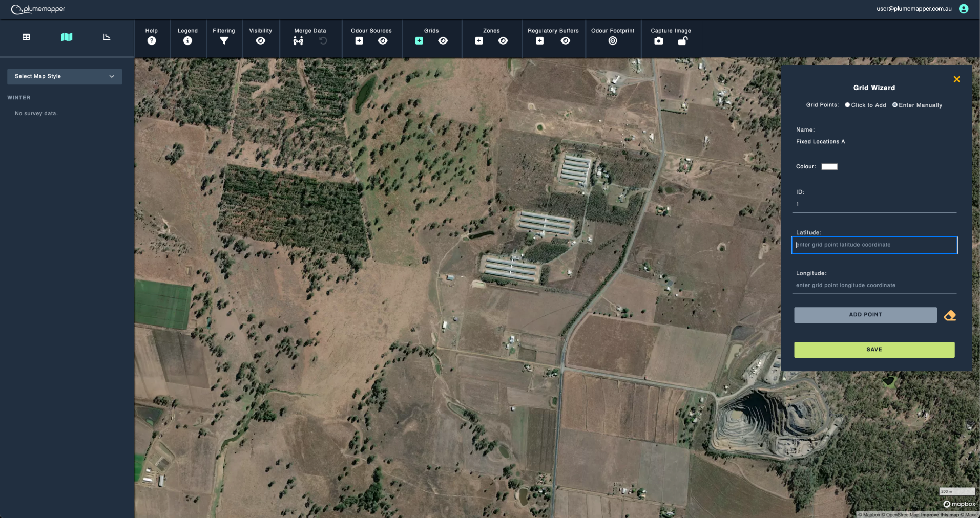The height and width of the screenshot is (519, 980).
Task: Expand the Select Map Style dropdown
Action: coord(65,76)
